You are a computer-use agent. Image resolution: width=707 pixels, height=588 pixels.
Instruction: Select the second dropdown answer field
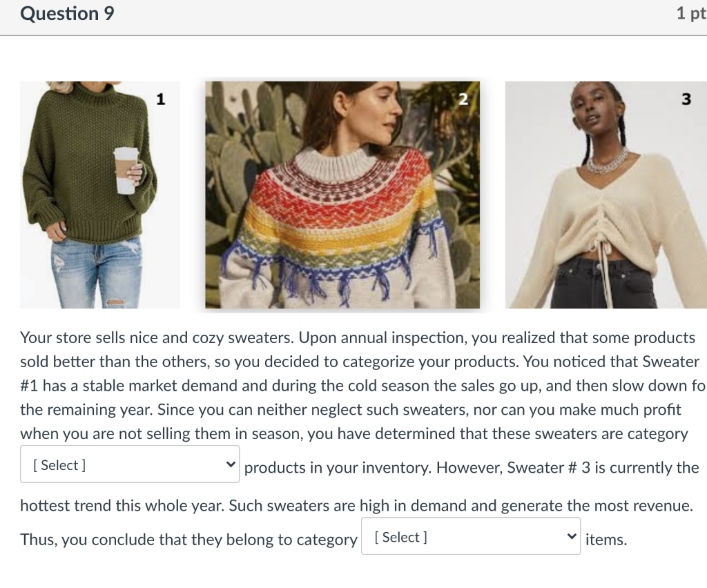pos(469,536)
